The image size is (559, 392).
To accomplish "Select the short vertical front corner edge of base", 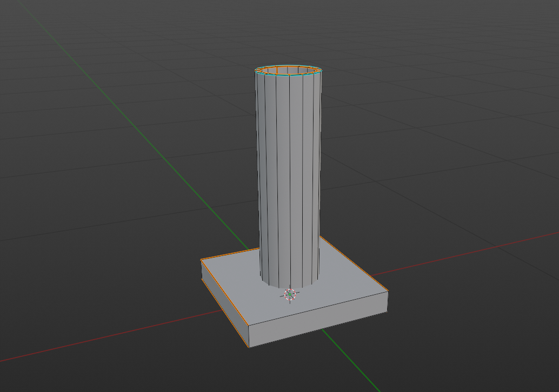I will 249,336.
